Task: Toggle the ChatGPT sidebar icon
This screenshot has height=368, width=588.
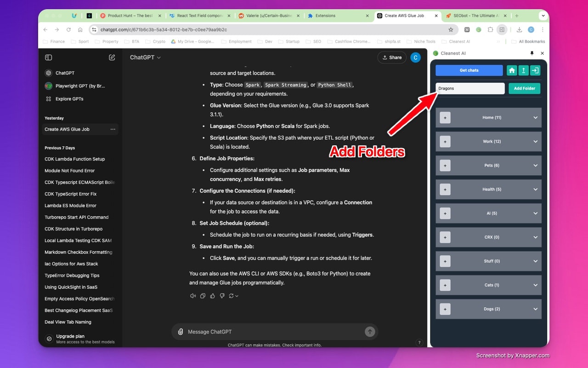Action: point(49,57)
